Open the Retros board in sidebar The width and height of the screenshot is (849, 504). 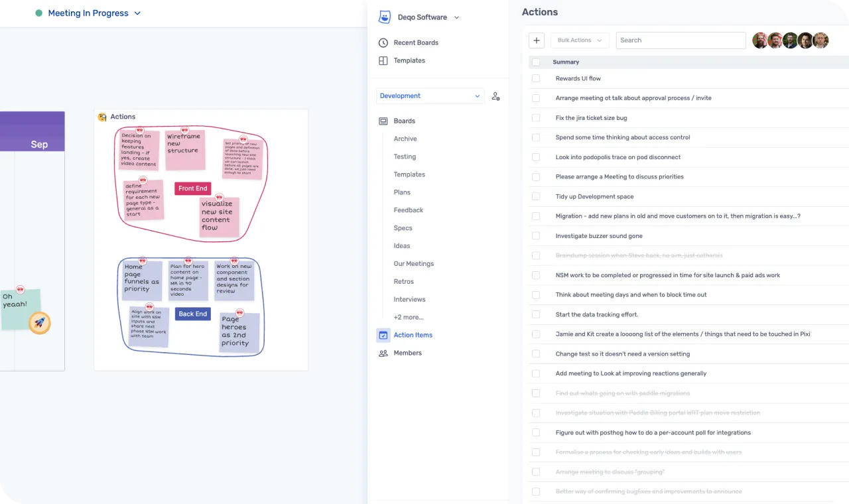click(403, 282)
